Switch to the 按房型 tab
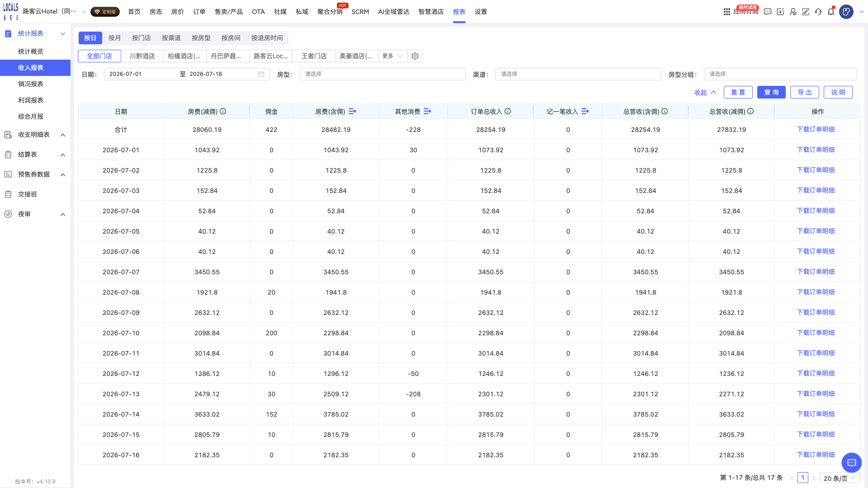This screenshot has width=868, height=488. point(201,38)
